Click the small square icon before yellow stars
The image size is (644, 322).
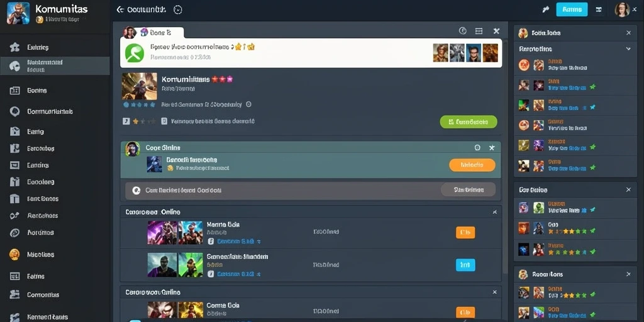click(126, 121)
